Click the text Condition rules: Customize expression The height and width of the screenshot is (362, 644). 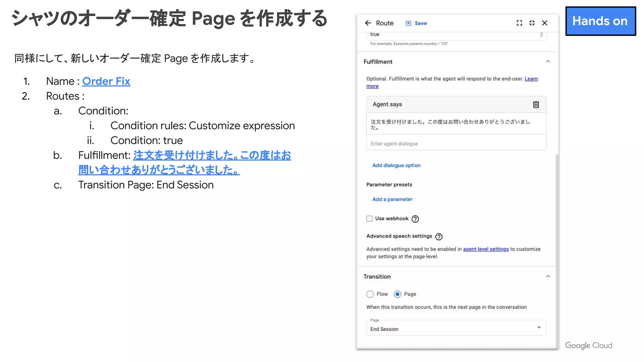pos(203,126)
